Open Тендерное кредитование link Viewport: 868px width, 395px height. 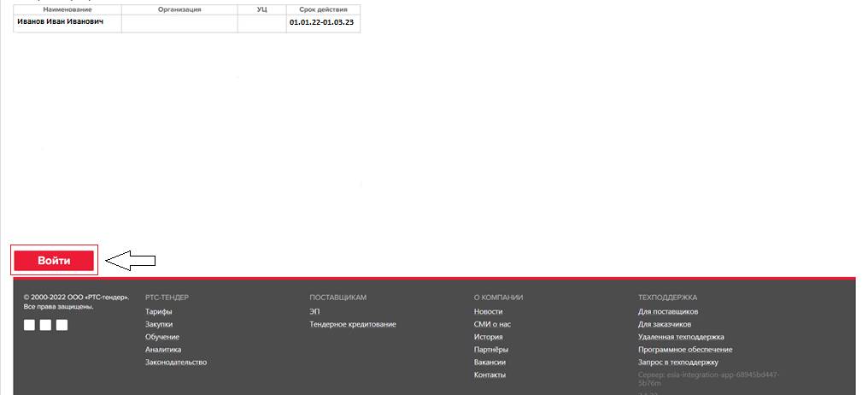352,325
